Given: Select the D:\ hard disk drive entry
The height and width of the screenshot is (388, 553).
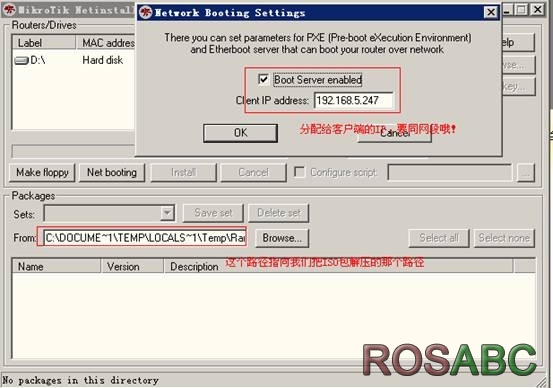Looking at the screenshot, I should 30,60.
